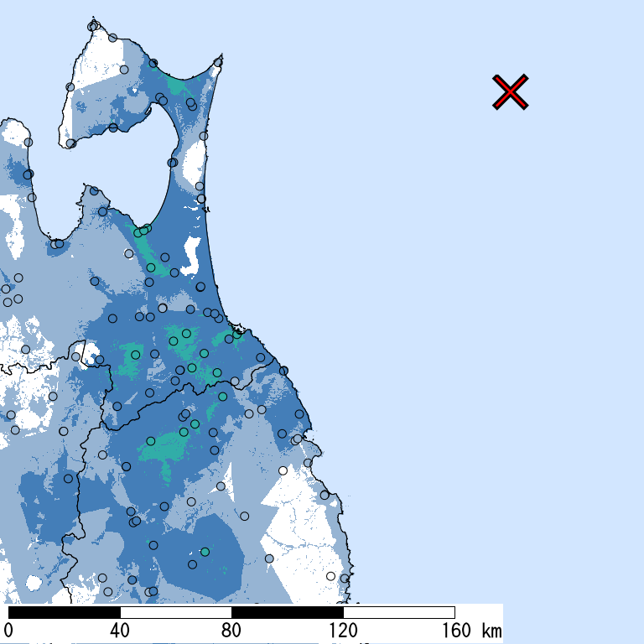Click the isolated green station circle near the bottom
The width and height of the screenshot is (644, 644).
(x=205, y=552)
